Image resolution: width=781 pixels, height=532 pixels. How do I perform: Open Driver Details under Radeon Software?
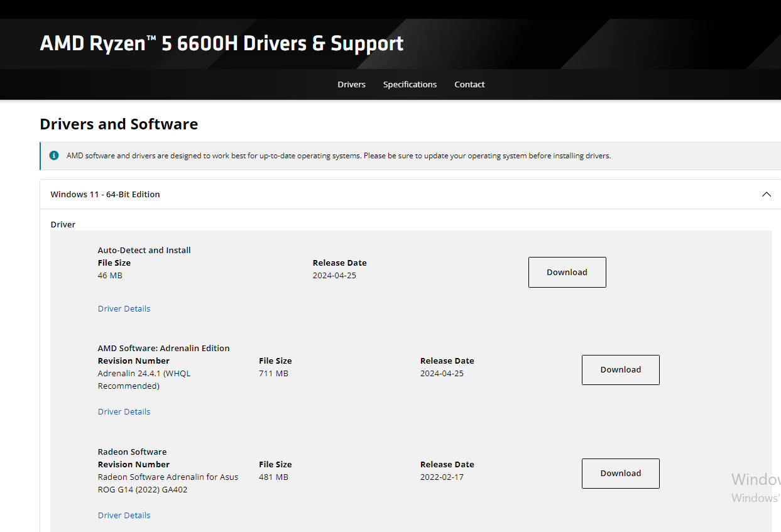click(124, 515)
